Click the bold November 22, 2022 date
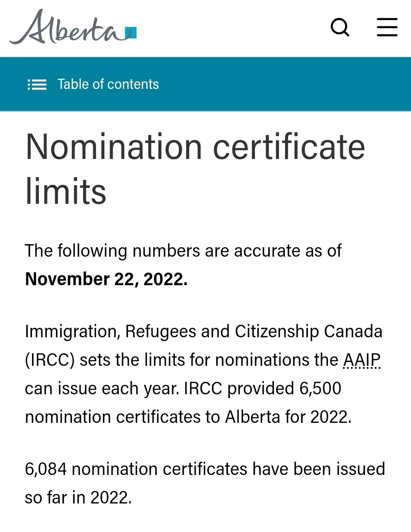411x532 pixels. 106,279
